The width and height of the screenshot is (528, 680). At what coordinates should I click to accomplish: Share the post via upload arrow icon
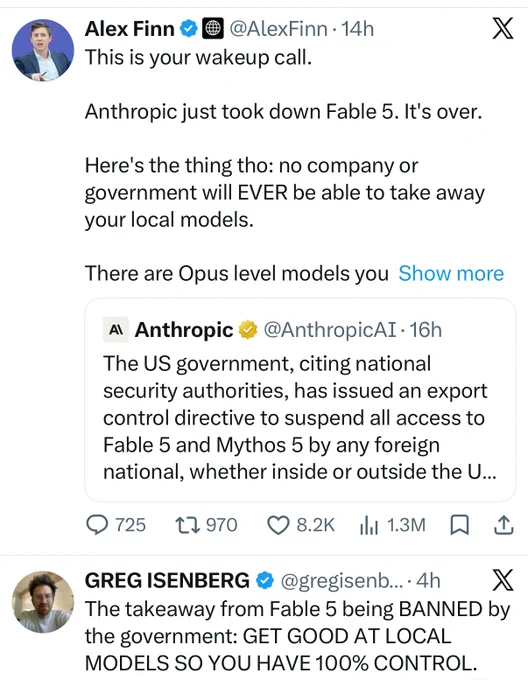coord(504,525)
